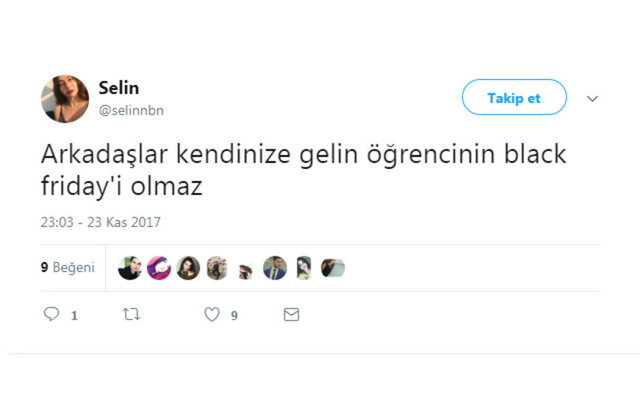This screenshot has height=410, width=640.
Task: Open the fifth liker's avatar
Action: tap(246, 269)
